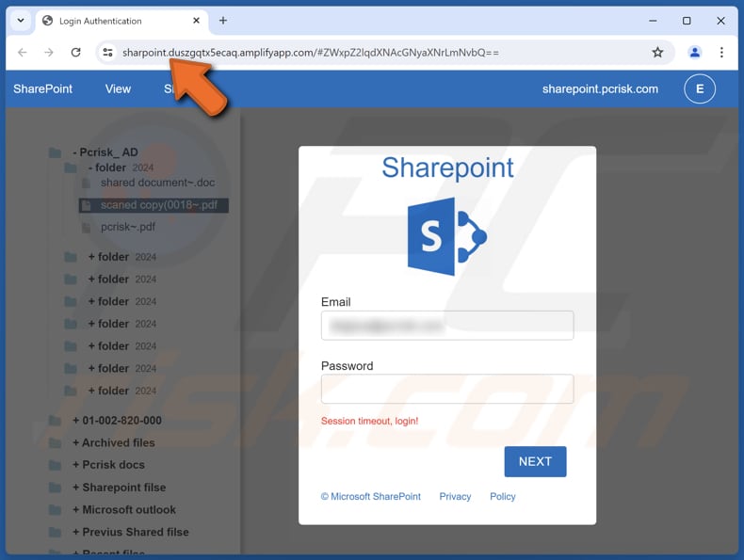Click inside the Password field
Screen dimensions: 744x560
click(x=447, y=389)
